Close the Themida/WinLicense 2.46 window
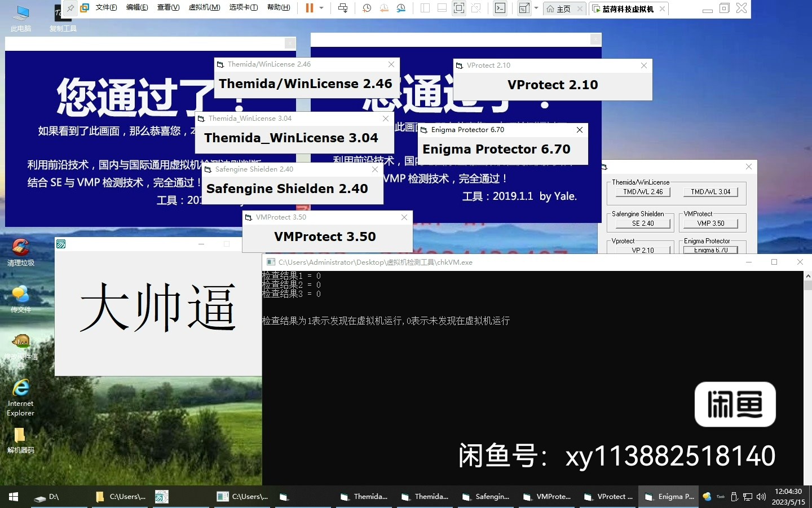The height and width of the screenshot is (508, 812). click(391, 64)
